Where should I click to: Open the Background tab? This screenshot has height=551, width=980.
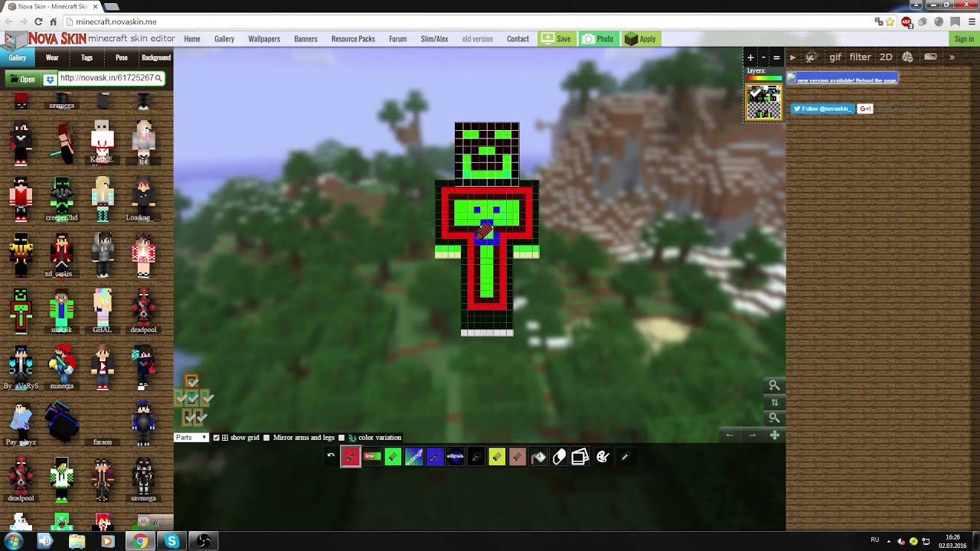[156, 57]
